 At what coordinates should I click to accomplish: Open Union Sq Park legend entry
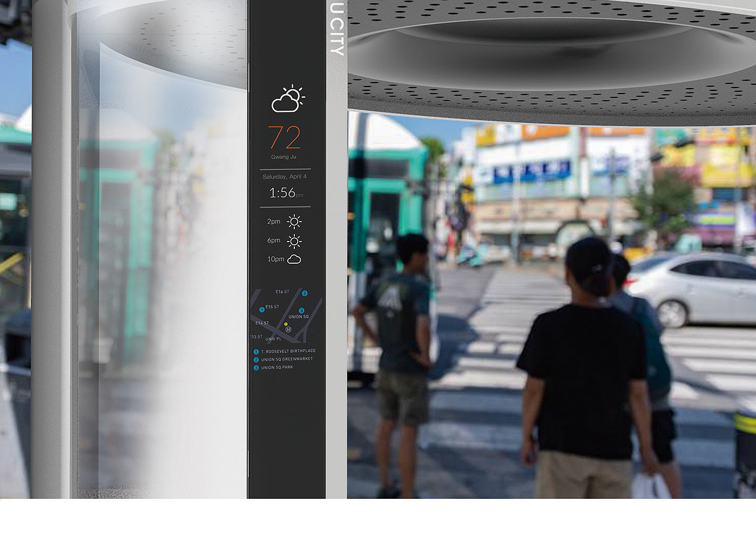pos(277,368)
